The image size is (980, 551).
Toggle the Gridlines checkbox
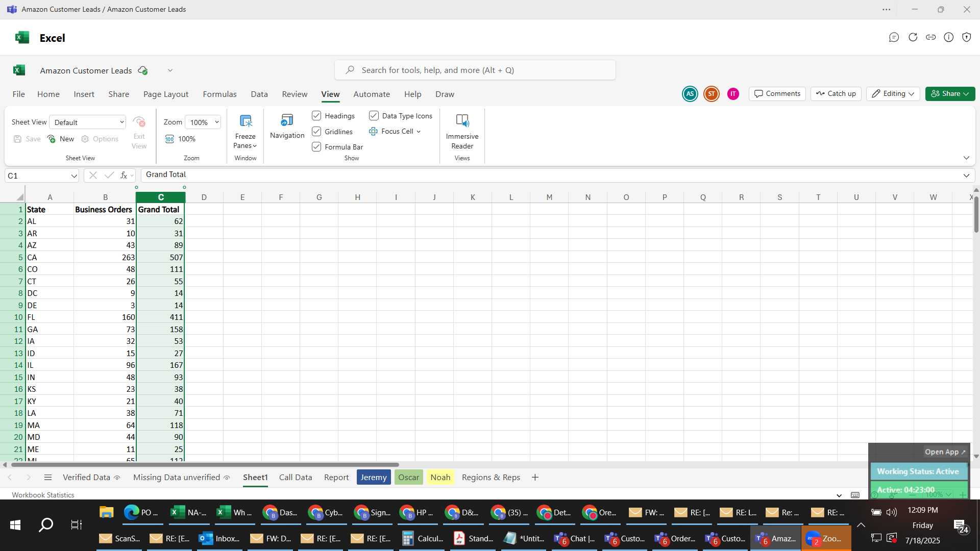point(316,132)
